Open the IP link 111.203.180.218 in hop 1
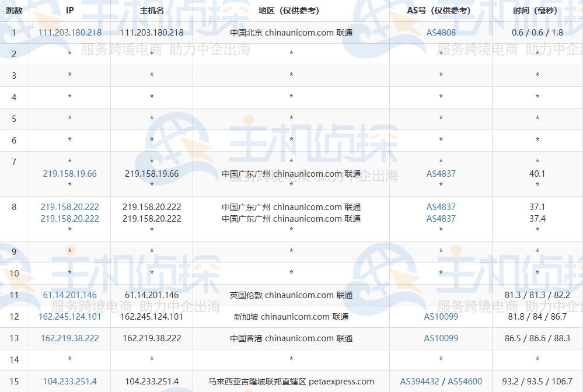Image resolution: width=583 pixels, height=392 pixels. click(x=69, y=33)
